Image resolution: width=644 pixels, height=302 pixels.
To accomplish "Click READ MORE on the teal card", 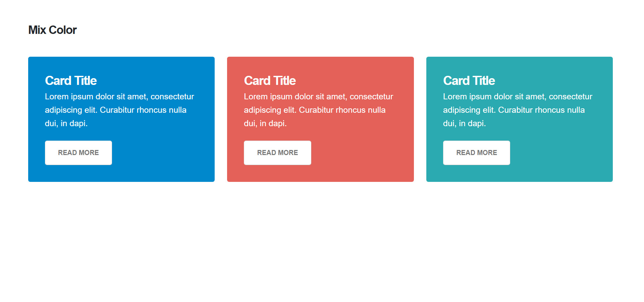I will [477, 153].
